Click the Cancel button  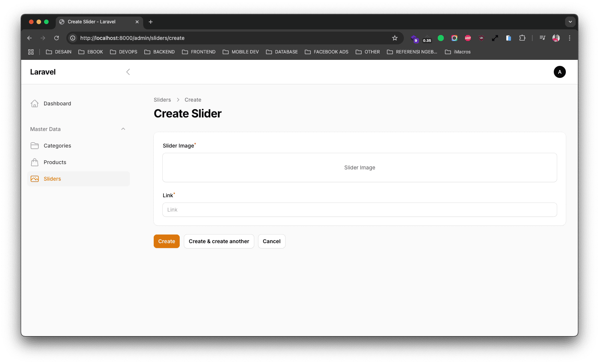(272, 241)
